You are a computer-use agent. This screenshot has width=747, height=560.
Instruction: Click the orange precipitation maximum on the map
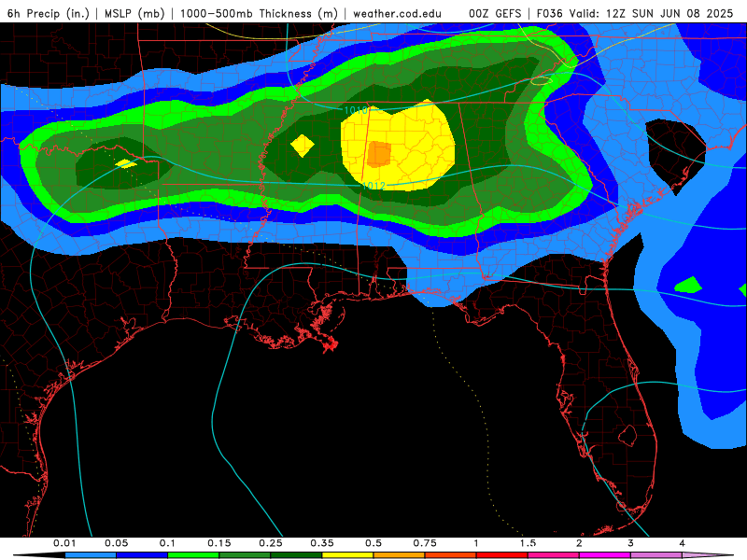point(379,154)
